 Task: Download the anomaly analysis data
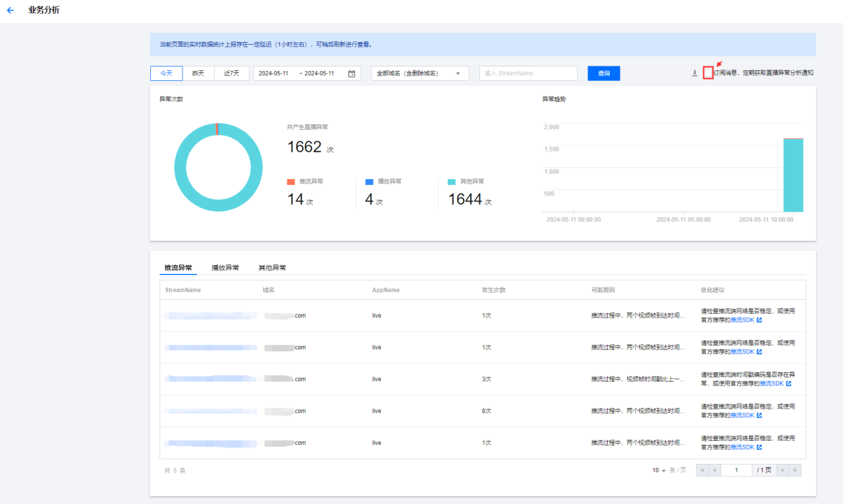694,73
